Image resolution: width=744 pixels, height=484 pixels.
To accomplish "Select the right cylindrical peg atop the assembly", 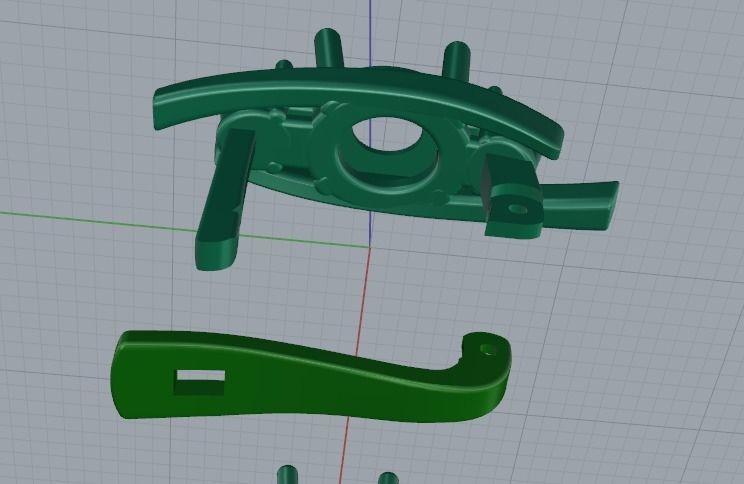I will tap(457, 60).
